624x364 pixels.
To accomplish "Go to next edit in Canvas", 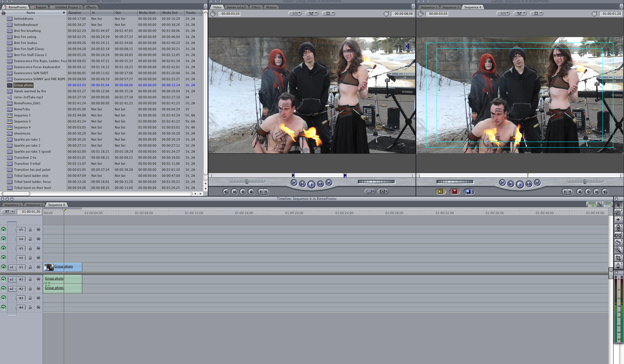I will (537, 183).
